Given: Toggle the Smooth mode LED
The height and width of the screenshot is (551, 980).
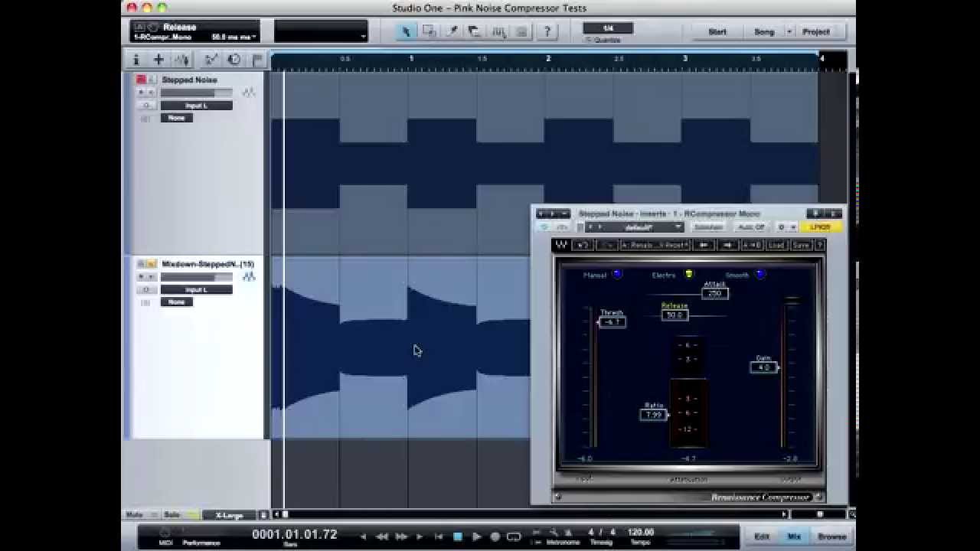Looking at the screenshot, I should (x=759, y=274).
